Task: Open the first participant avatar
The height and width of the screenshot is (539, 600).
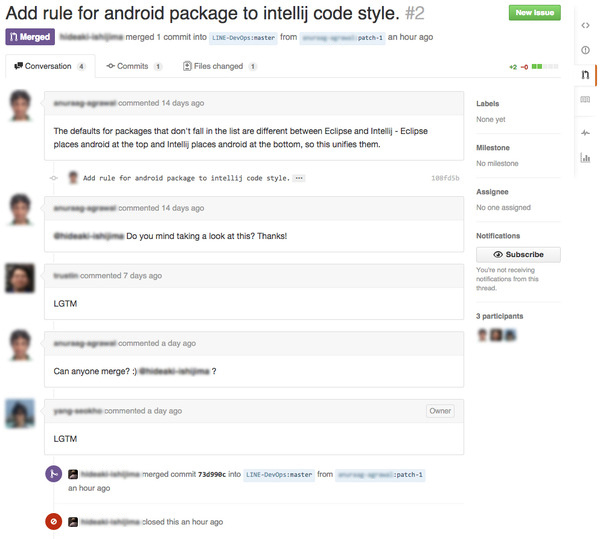Action: coord(483,335)
